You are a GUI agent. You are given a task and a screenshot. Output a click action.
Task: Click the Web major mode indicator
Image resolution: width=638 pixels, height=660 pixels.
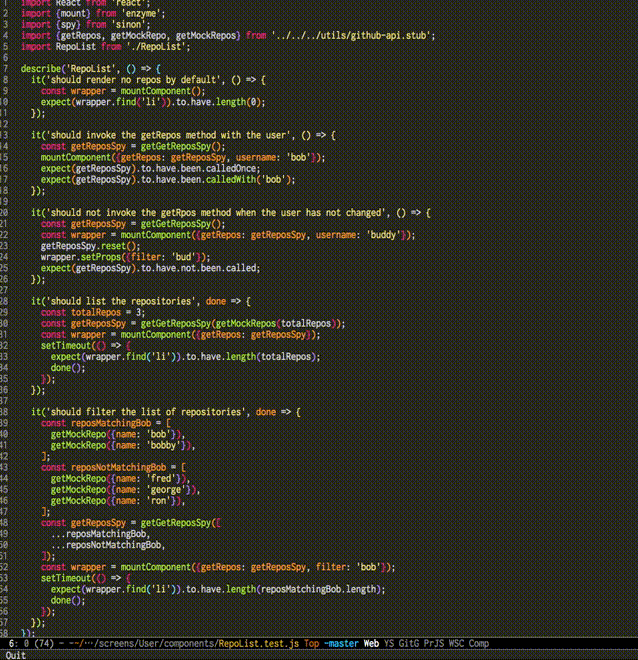click(371, 644)
